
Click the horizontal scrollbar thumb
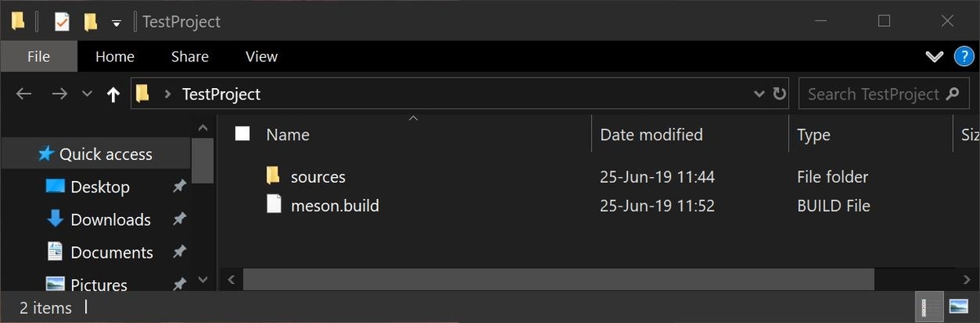tap(559, 279)
